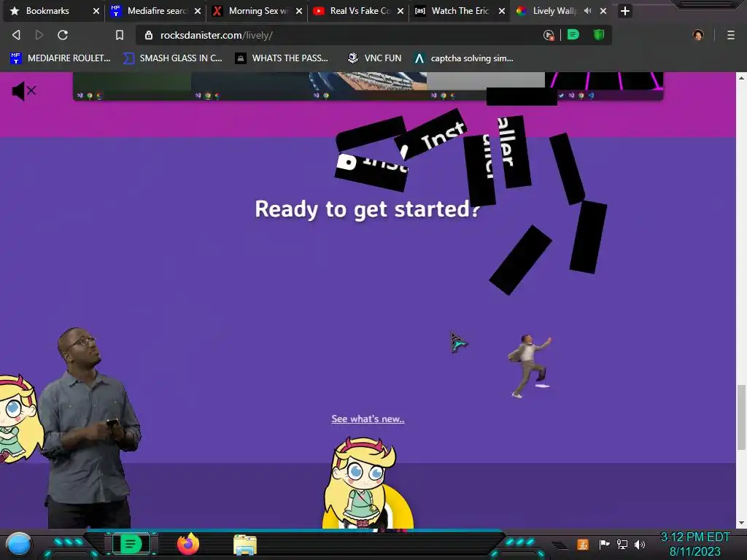Open File Explorer from the taskbar
The width and height of the screenshot is (747, 560).
click(245, 545)
